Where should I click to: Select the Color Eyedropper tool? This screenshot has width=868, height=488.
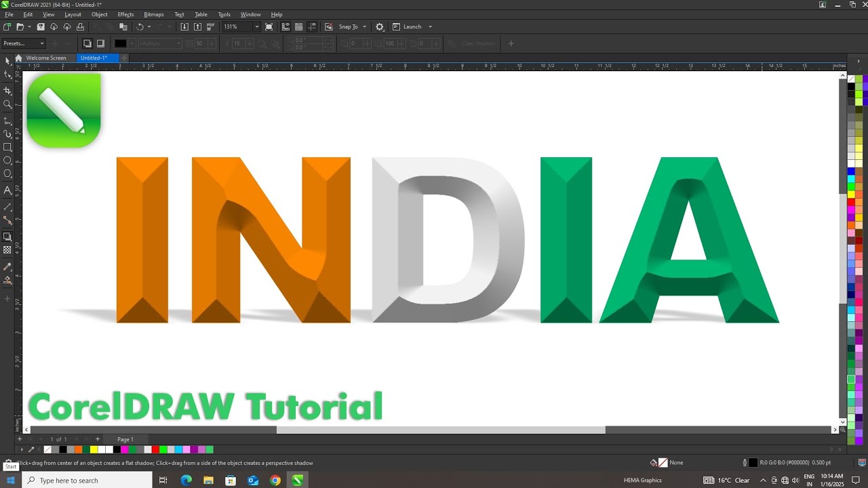[x=7, y=266]
